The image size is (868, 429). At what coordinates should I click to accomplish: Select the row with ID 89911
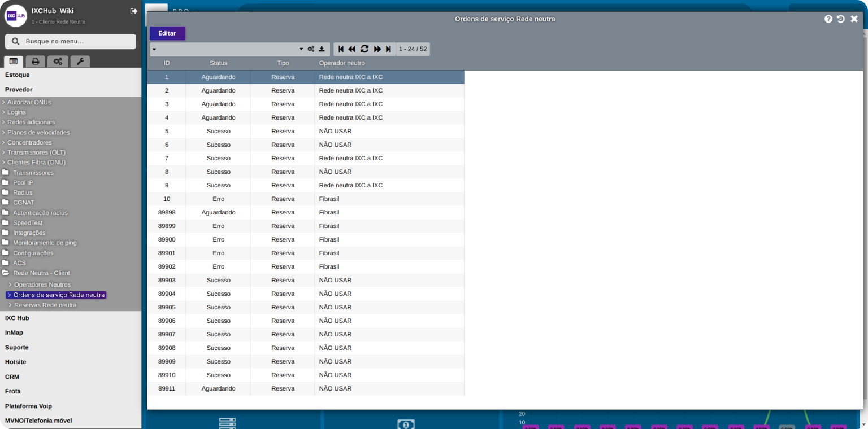coord(306,388)
